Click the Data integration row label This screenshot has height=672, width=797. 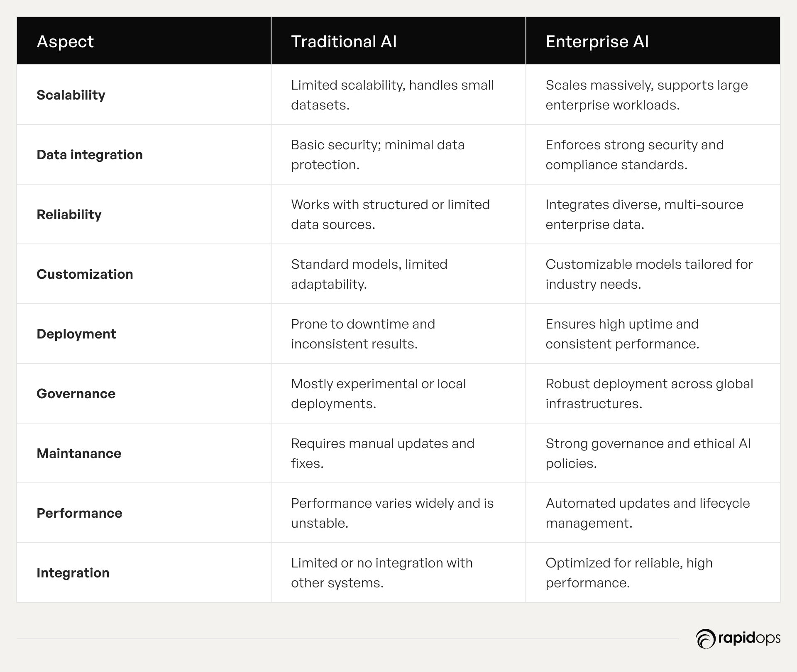(90, 155)
